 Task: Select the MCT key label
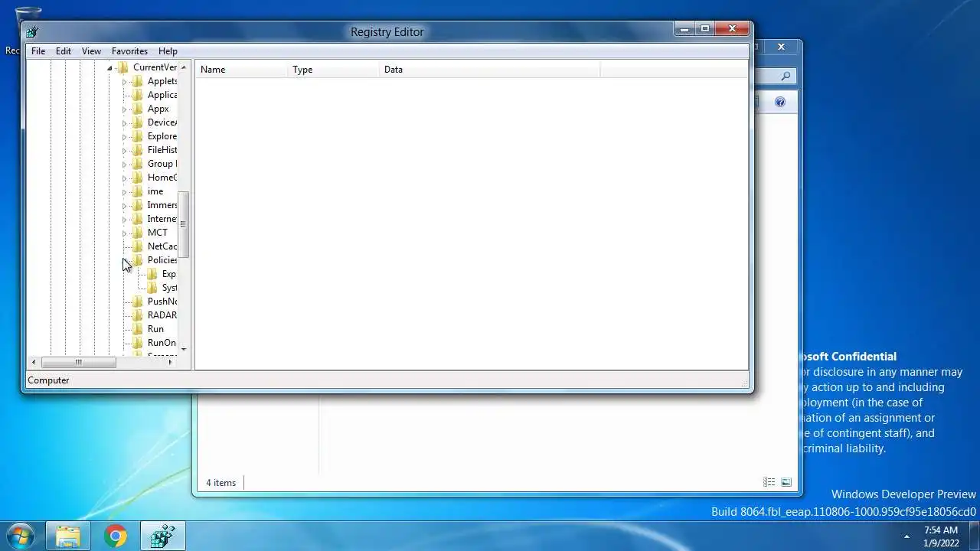point(158,233)
